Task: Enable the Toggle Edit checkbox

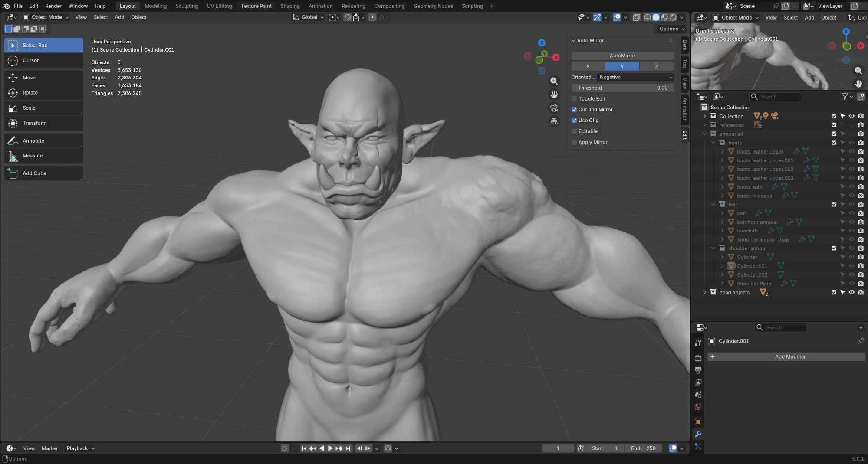Action: click(574, 99)
